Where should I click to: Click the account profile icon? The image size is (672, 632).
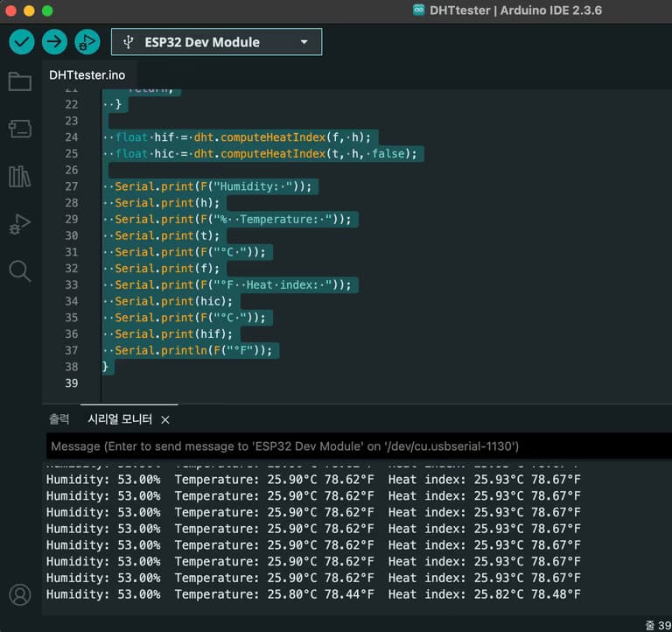[x=19, y=594]
